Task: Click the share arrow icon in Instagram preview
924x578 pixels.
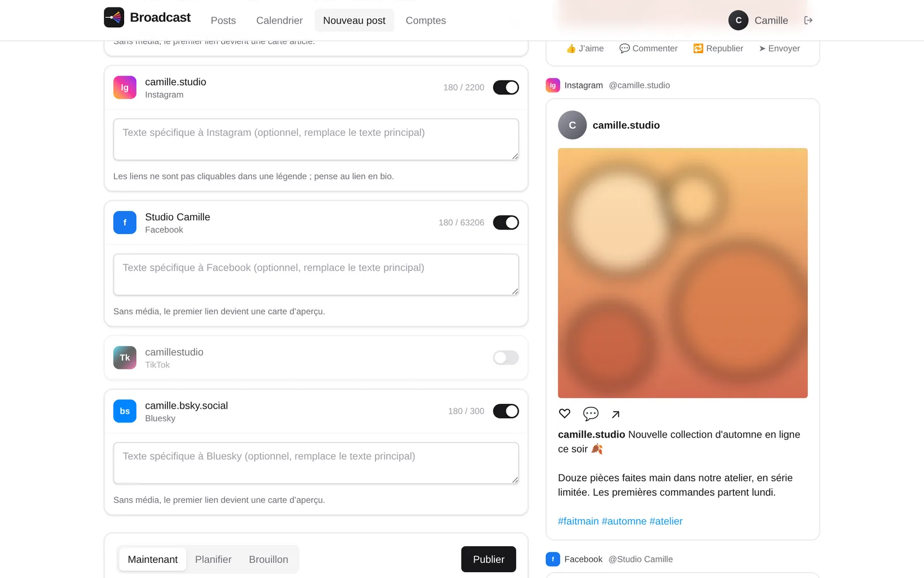Action: (616, 414)
